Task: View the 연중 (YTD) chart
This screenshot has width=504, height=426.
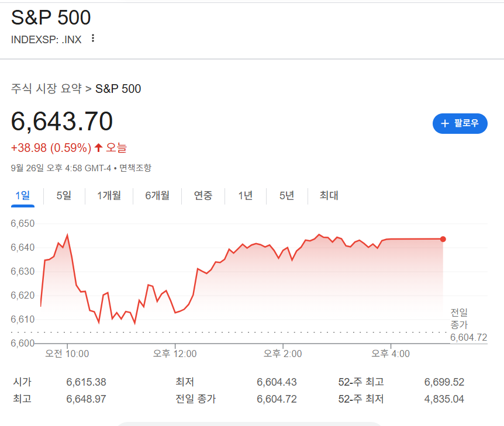Action: pos(203,196)
